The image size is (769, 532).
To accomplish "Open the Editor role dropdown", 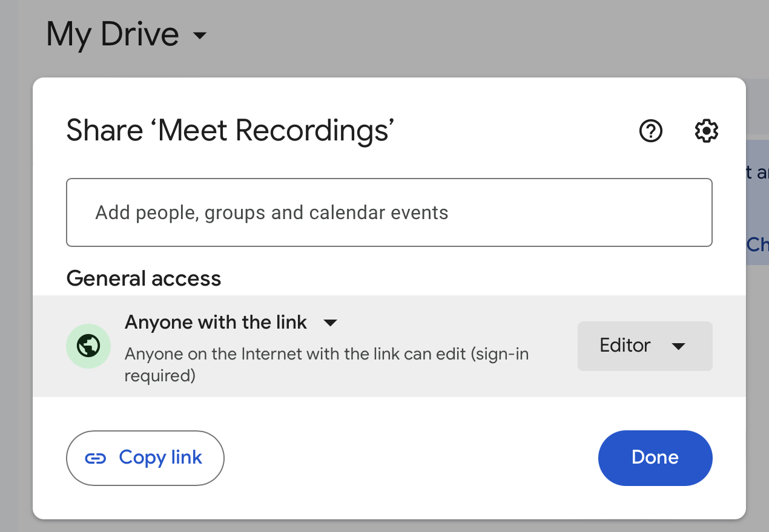I will tap(644, 346).
